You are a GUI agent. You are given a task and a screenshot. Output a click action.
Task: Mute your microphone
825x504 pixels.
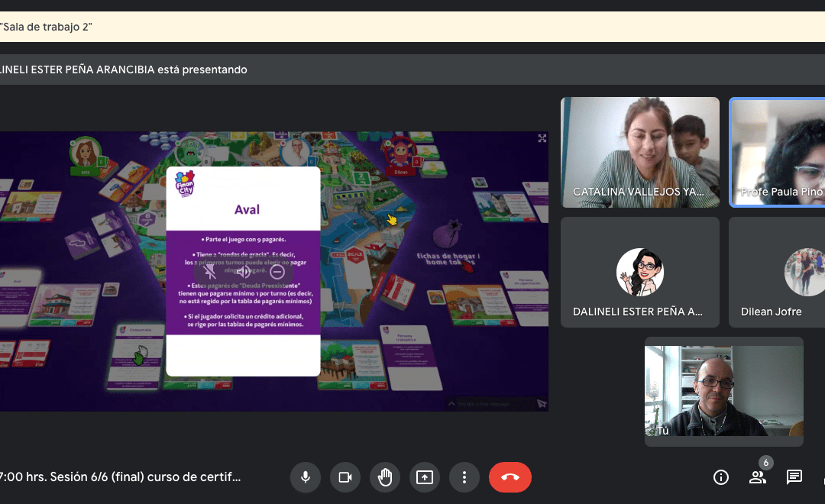point(305,477)
